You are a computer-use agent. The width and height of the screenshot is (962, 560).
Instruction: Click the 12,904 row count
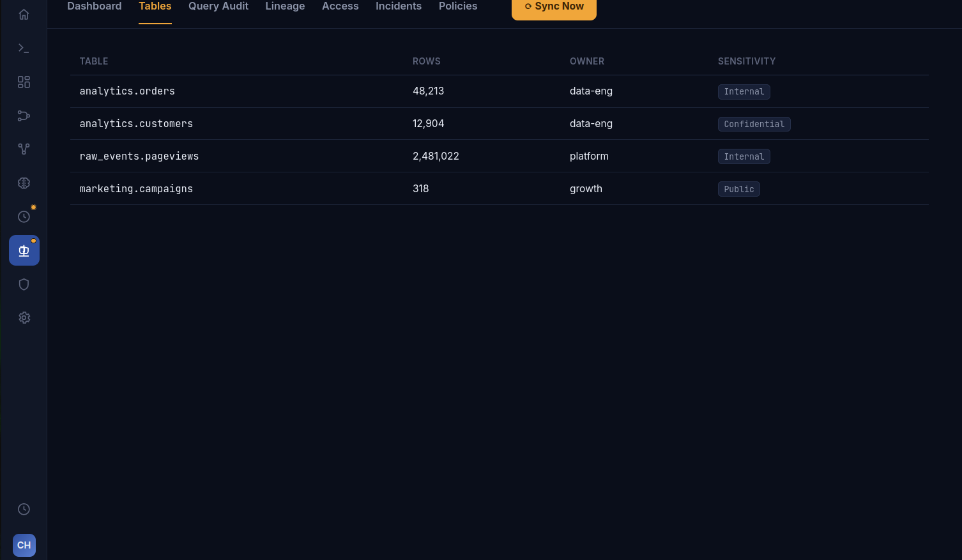pos(428,124)
